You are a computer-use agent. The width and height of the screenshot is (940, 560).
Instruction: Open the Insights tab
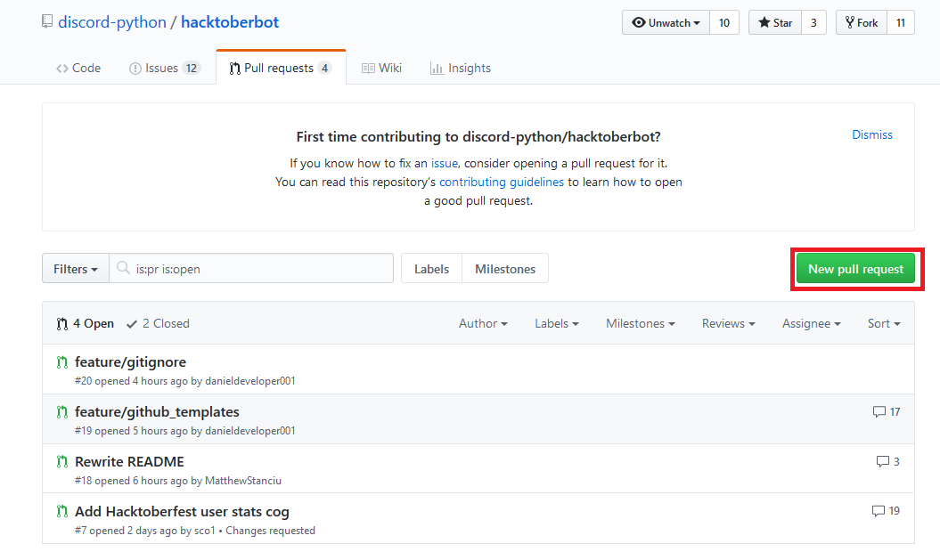(x=460, y=69)
